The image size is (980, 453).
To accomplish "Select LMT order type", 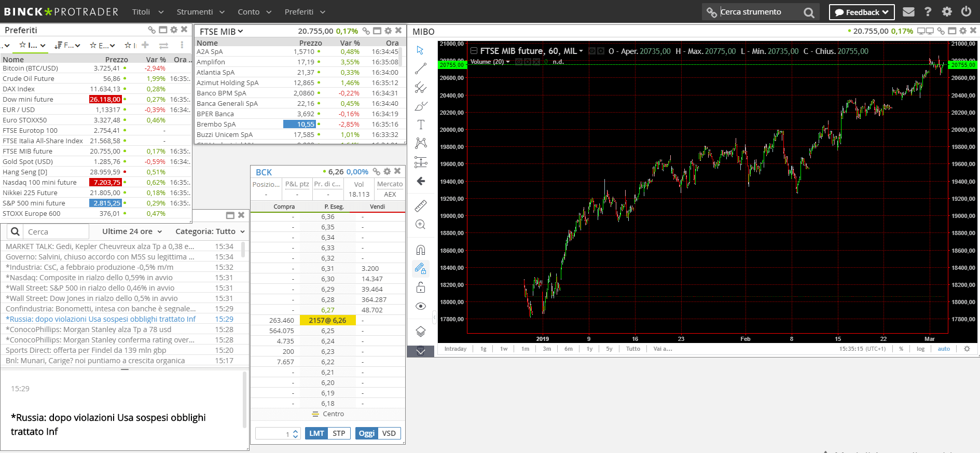I will coord(316,433).
